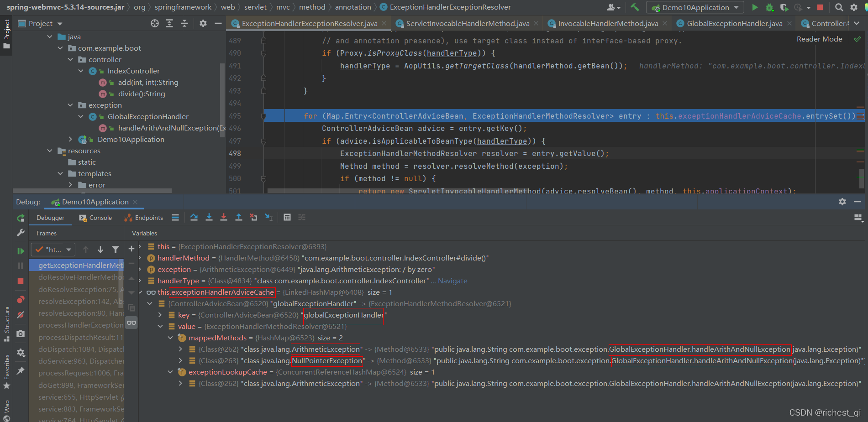Mute breakpoints in debug sidebar
This screenshot has height=422, width=868.
point(21,315)
